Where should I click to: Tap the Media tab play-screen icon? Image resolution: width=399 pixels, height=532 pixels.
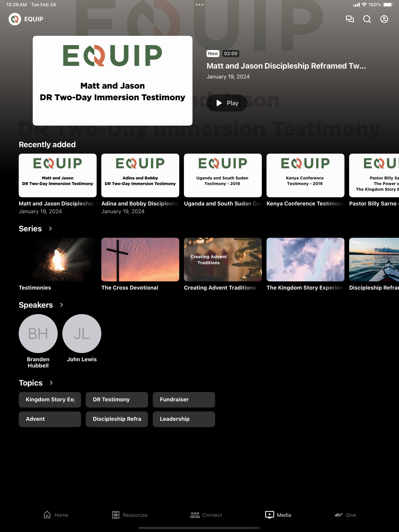point(269,515)
